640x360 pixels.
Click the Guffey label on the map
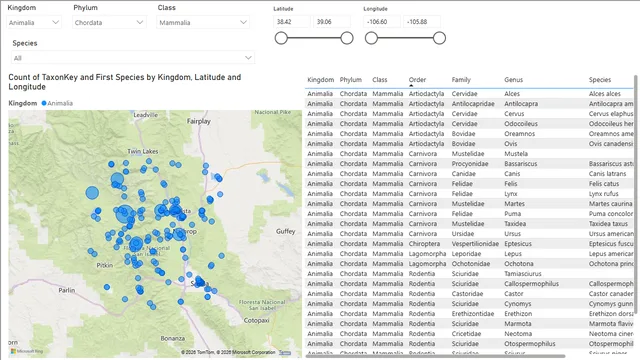[x=285, y=231]
